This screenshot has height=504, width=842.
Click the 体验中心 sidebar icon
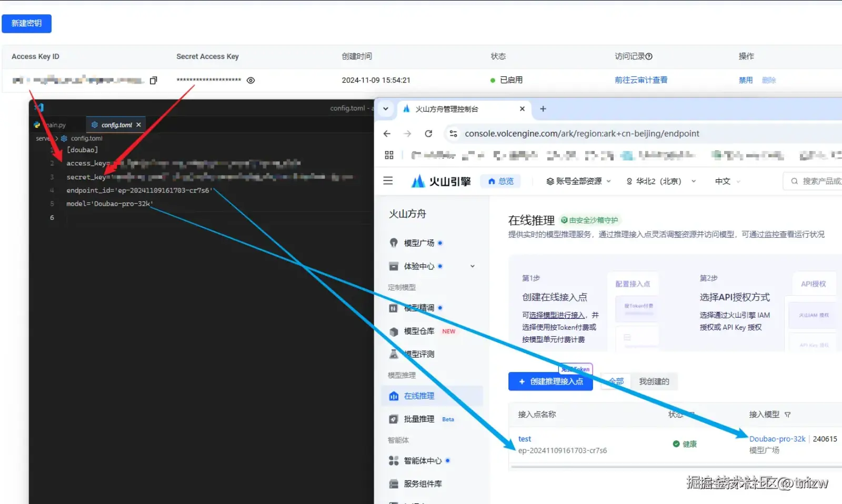pyautogui.click(x=394, y=266)
